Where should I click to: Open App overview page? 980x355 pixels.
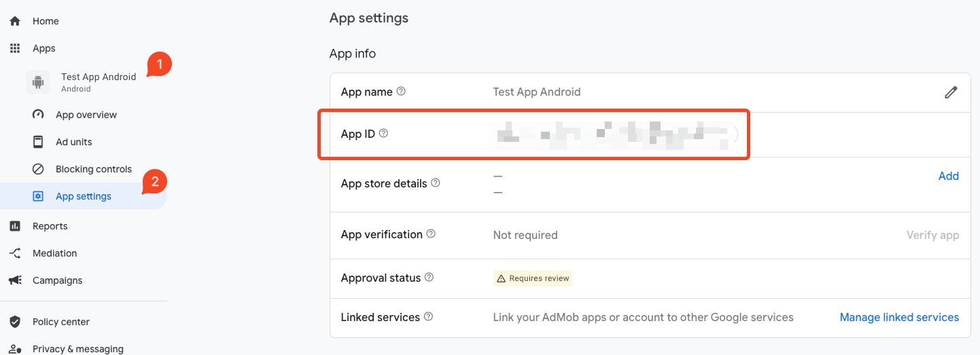pos(86,115)
